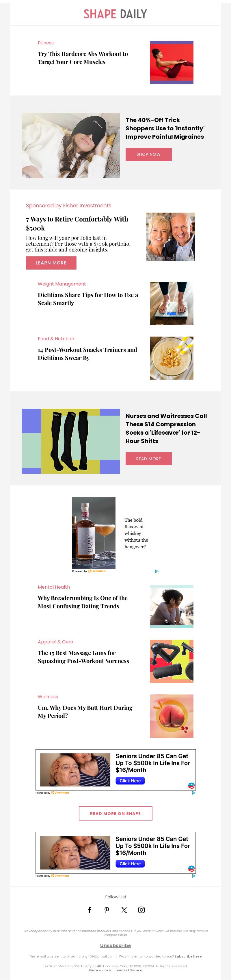Open the massage guns article thumbnail
Viewport: 231px width, 980px height.
(172, 661)
